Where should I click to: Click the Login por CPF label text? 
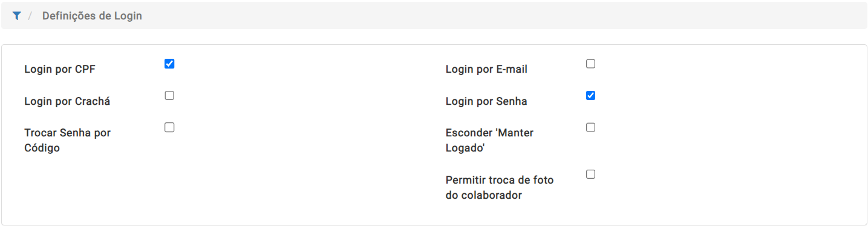(x=60, y=69)
